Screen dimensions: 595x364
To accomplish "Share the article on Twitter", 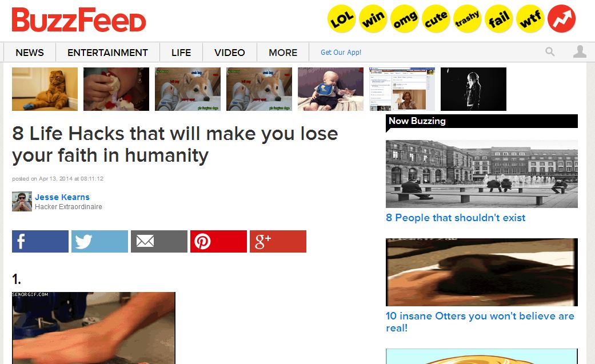I will (100, 241).
